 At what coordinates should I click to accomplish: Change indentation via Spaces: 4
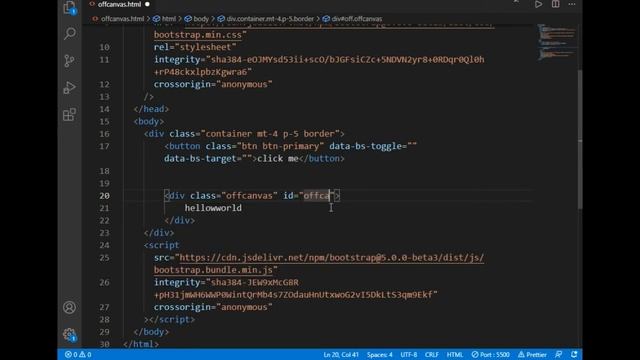[380, 354]
